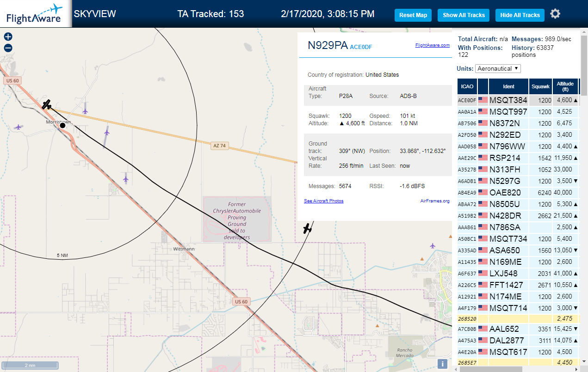Select purple aircraft near Rancho Mercado

[x=433, y=246]
